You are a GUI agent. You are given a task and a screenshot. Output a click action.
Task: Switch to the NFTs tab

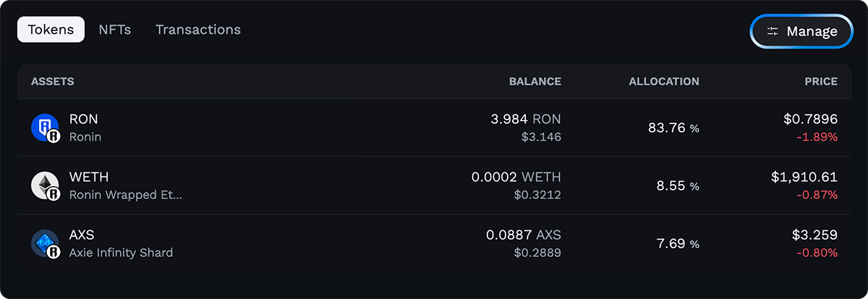pos(114,30)
